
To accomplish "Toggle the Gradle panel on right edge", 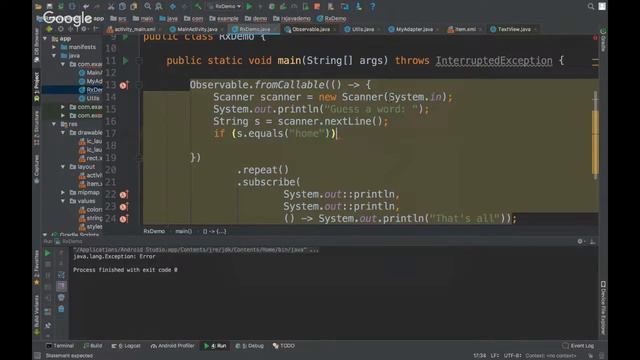I will (603, 39).
